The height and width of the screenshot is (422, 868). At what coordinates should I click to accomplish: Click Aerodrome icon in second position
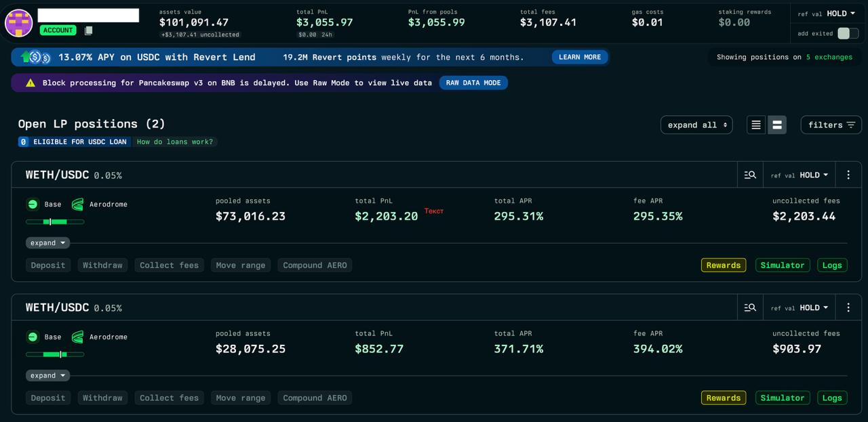click(77, 337)
